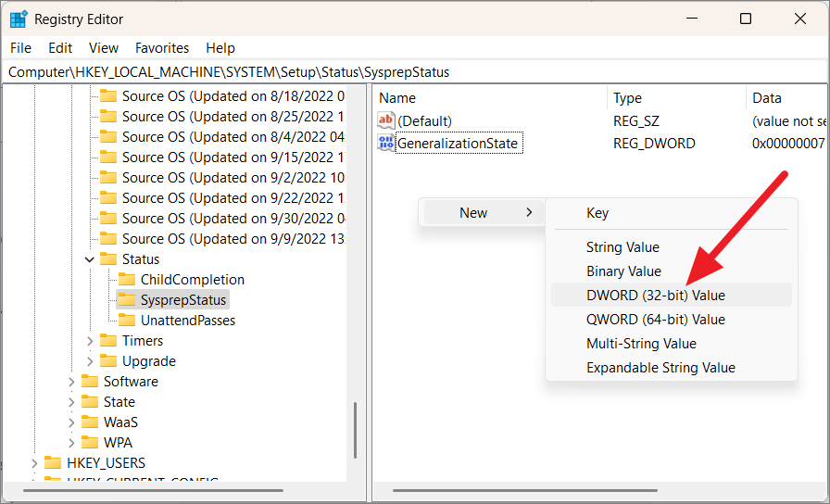Screen dimensions: 830x504
Task: Click folder icon of Source OS 9/30/2022
Action: 108,218
